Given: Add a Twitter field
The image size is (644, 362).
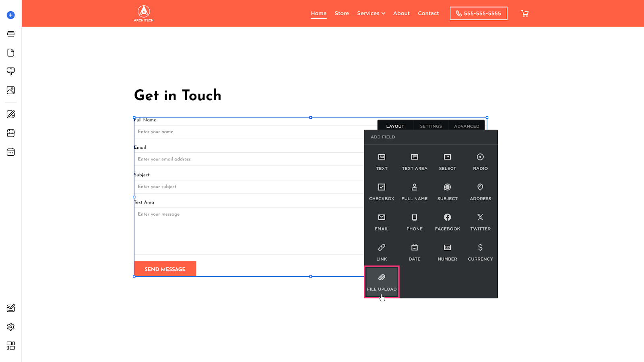Looking at the screenshot, I should tap(480, 222).
